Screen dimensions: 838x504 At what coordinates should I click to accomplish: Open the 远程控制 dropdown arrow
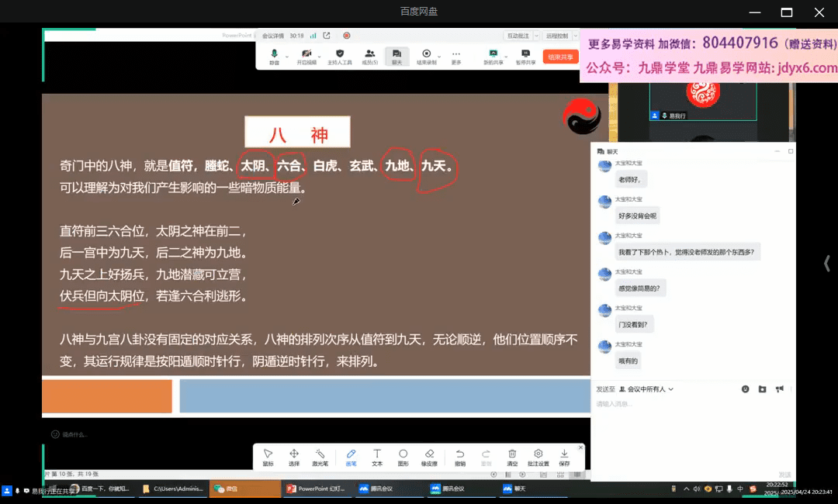click(573, 36)
